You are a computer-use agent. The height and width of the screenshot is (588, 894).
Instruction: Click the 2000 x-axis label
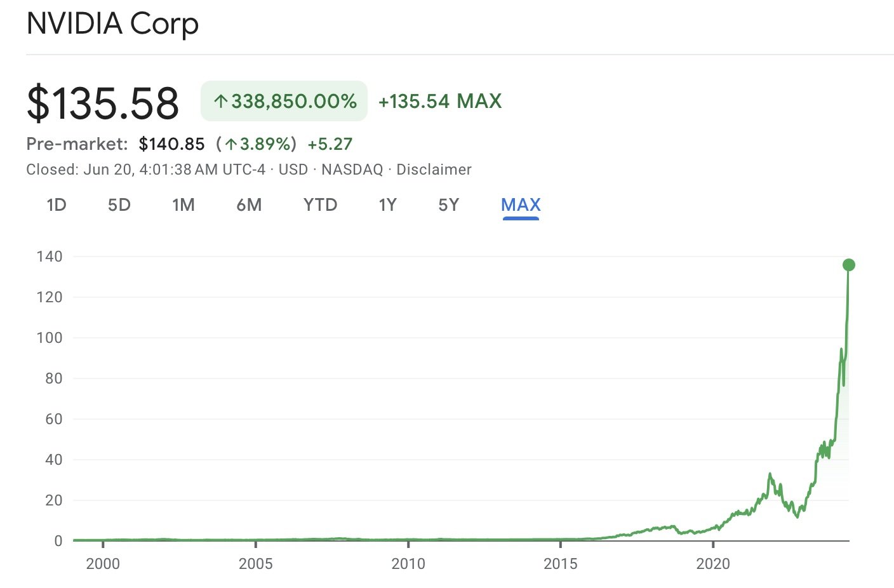[x=103, y=564]
